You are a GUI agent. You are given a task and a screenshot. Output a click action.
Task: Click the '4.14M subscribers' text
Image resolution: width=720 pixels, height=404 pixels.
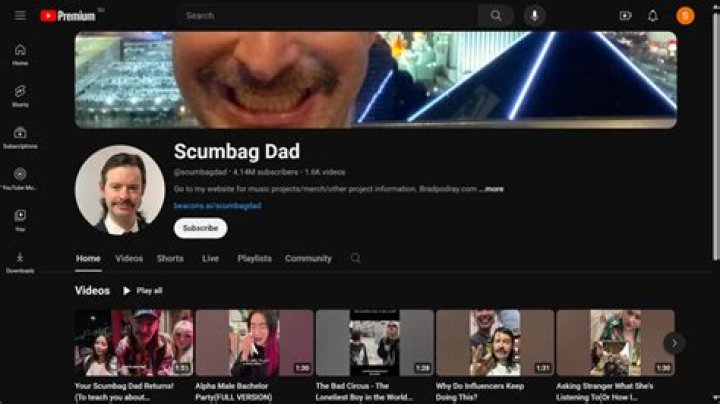(x=265, y=172)
